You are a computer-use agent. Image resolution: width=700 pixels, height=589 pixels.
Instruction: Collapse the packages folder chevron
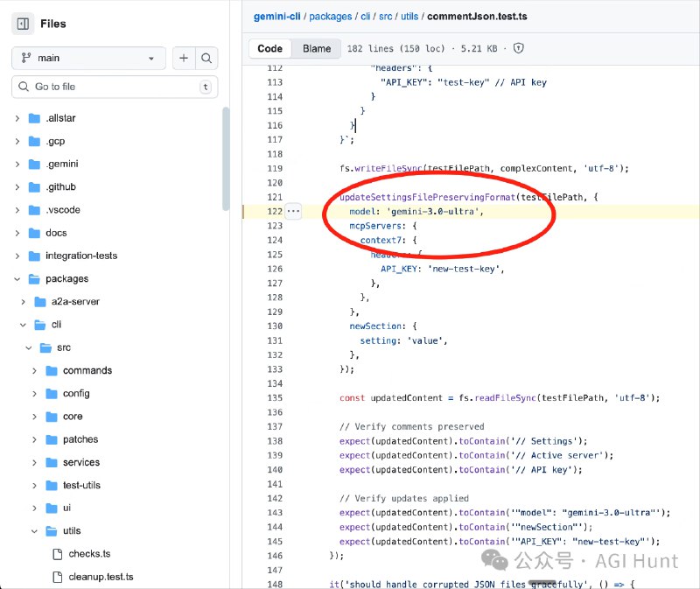tap(17, 279)
